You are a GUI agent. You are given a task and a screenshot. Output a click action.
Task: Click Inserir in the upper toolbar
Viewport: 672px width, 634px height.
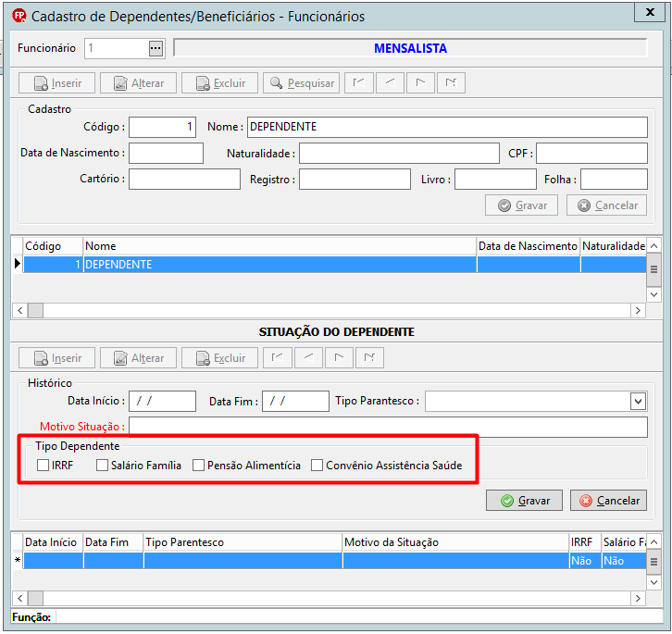[x=56, y=83]
